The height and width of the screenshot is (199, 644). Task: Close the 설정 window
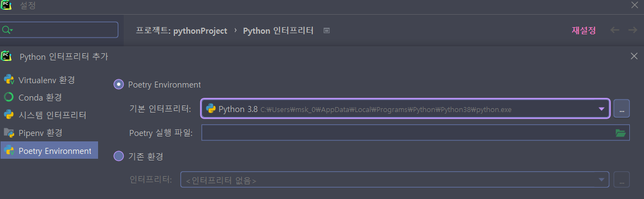pyautogui.click(x=634, y=5)
